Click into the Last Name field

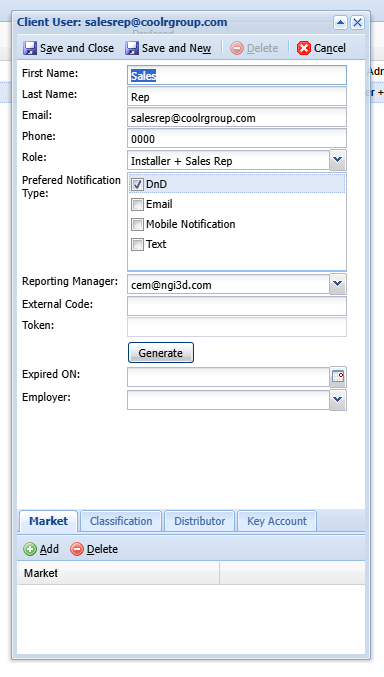(237, 96)
